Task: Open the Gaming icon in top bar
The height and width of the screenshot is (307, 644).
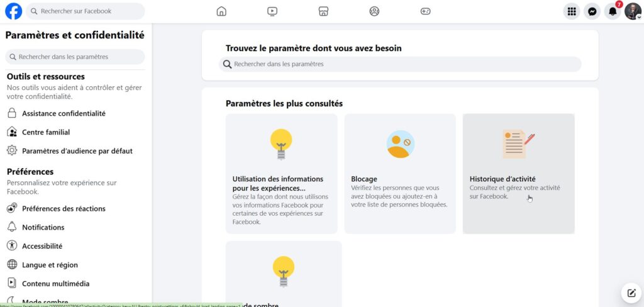Action: 425,11
